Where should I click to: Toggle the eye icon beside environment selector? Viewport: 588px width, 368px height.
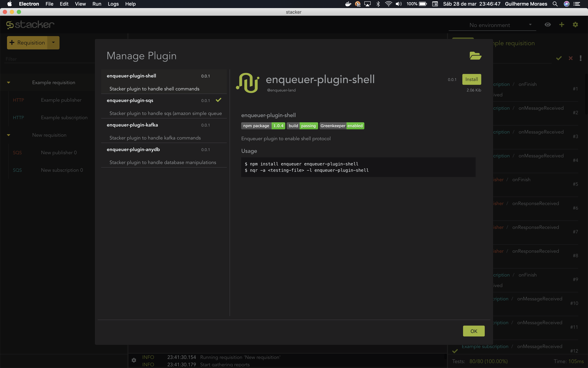pos(548,25)
